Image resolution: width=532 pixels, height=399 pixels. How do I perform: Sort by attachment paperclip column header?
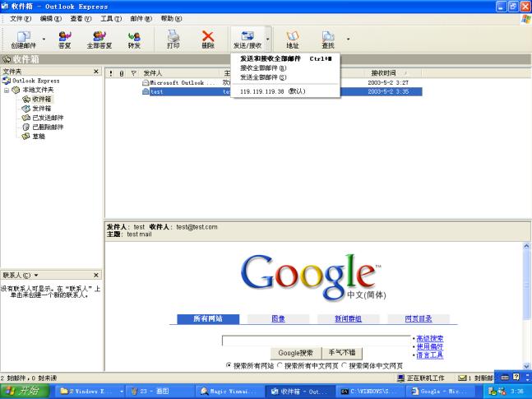[x=122, y=73]
